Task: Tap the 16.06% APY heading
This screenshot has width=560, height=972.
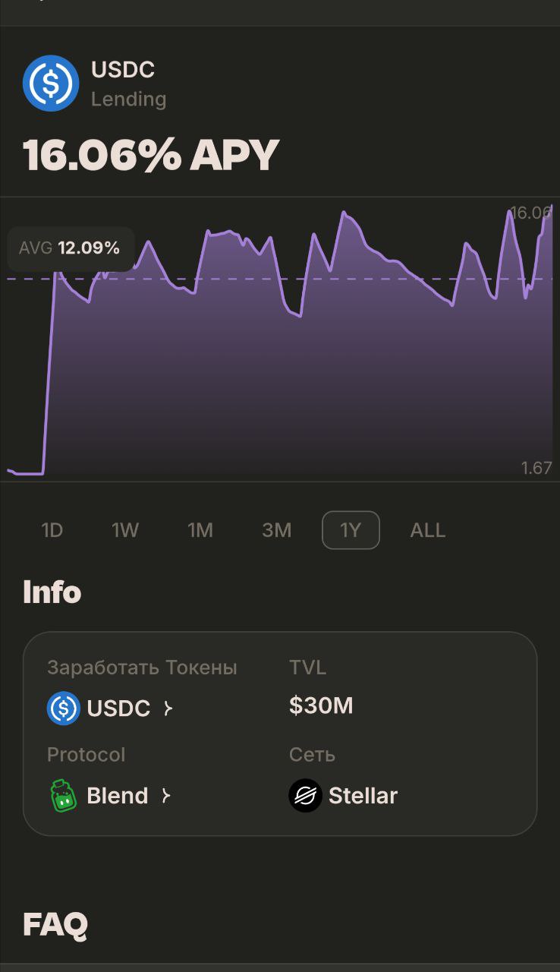Action: [x=151, y=155]
